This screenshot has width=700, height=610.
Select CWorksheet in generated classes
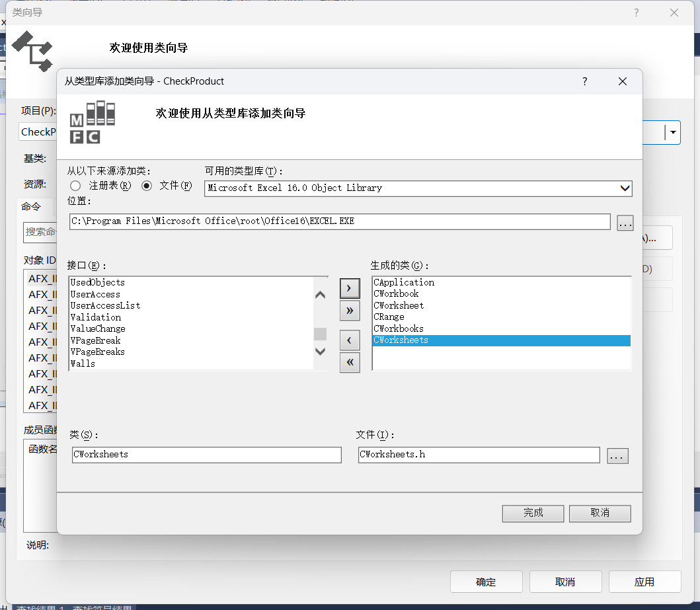pos(501,306)
